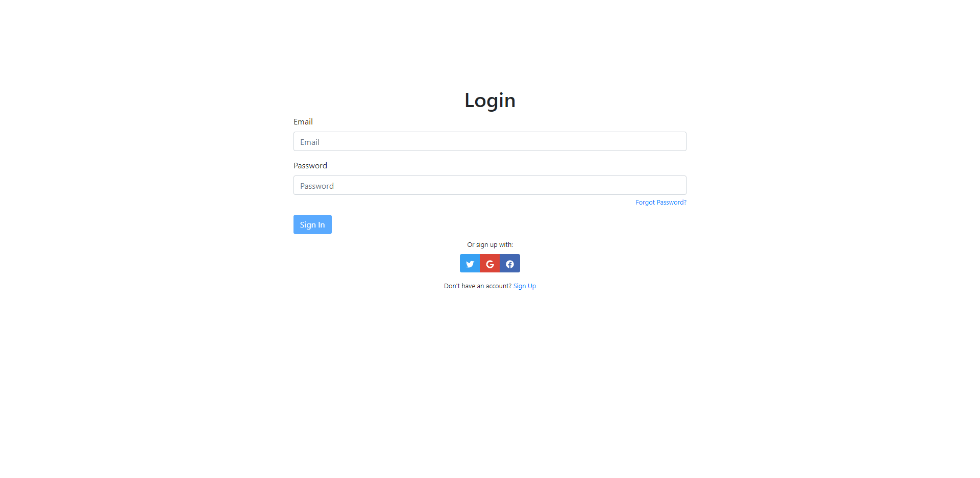Viewport: 980px width, 478px height.
Task: Click the blue Sign In button
Action: pos(312,224)
